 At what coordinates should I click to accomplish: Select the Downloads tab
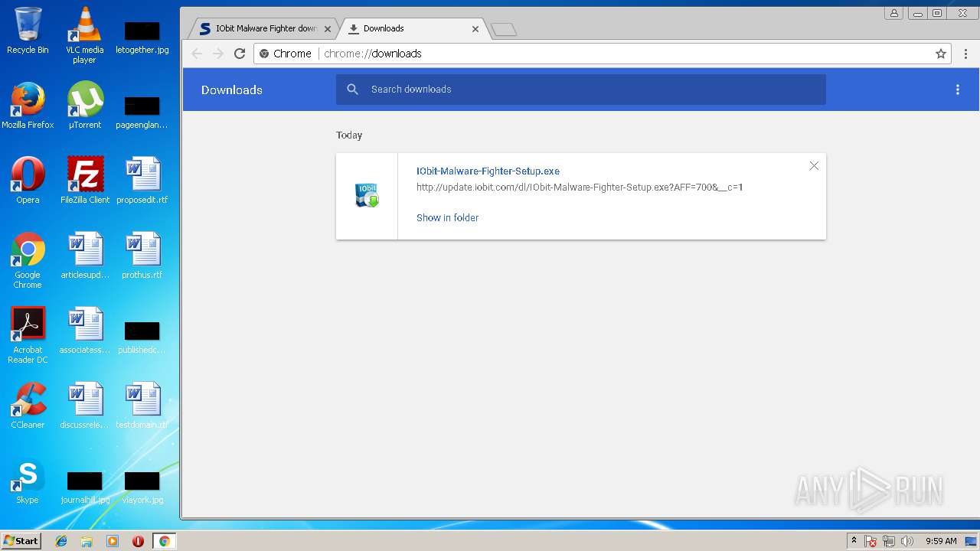click(x=413, y=29)
